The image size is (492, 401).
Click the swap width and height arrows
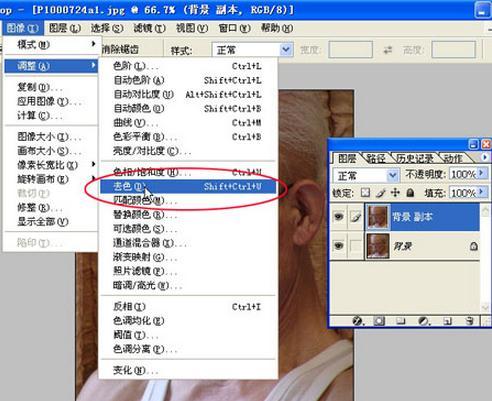[387, 50]
